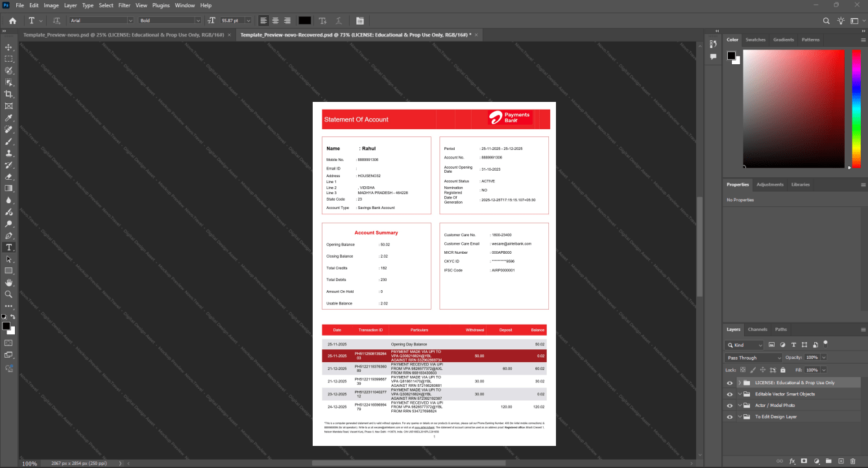Open the Fill dropdown arrow

tap(824, 369)
